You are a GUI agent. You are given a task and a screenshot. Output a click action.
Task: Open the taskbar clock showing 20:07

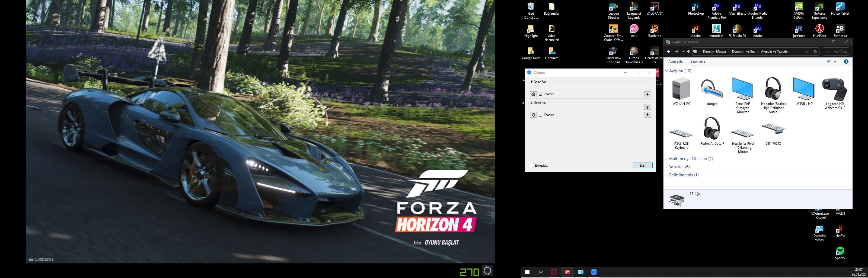tap(859, 272)
